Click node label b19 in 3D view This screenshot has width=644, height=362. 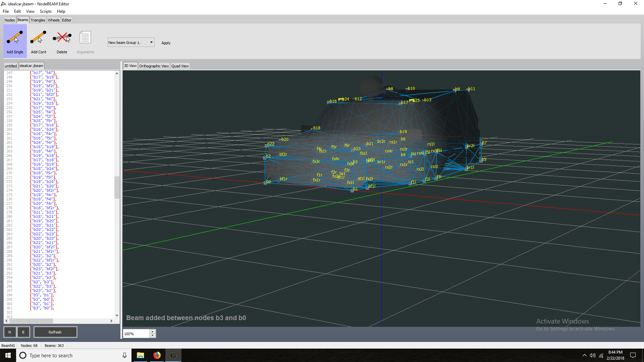coord(403,132)
